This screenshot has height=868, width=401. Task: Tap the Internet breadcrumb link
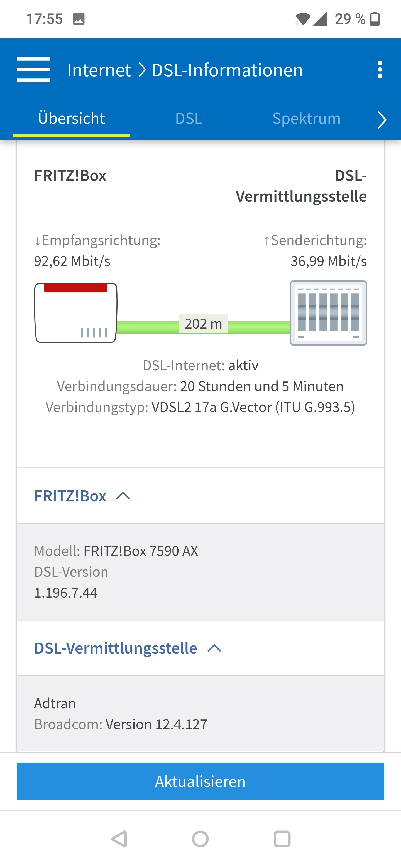point(99,70)
